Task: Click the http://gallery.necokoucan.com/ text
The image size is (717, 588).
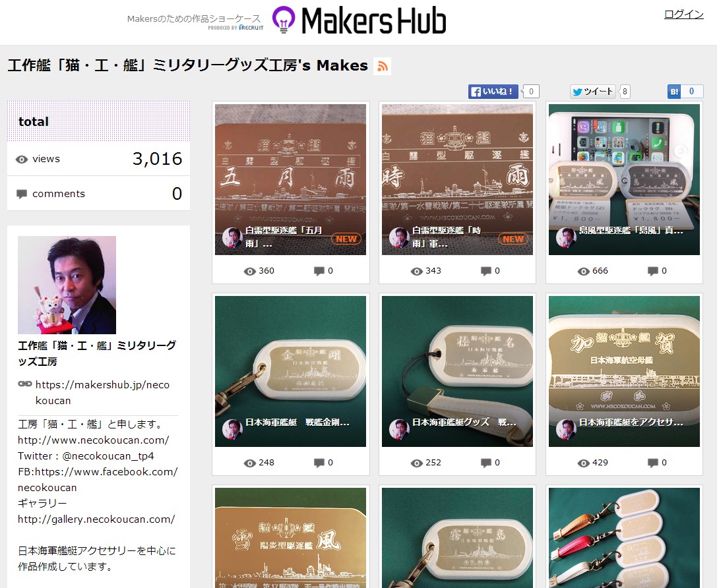Action: click(x=96, y=519)
